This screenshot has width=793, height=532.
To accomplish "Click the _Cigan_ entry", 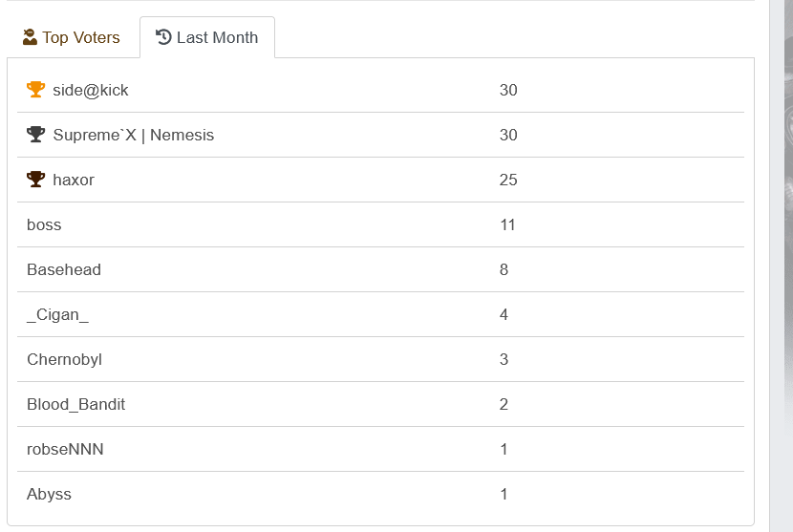I will point(57,315).
